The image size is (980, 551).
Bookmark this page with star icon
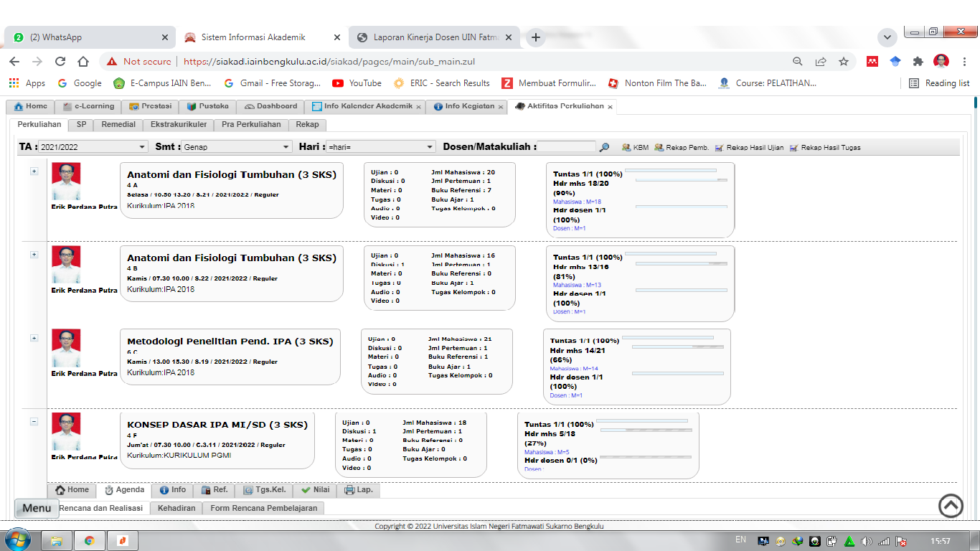pyautogui.click(x=844, y=62)
